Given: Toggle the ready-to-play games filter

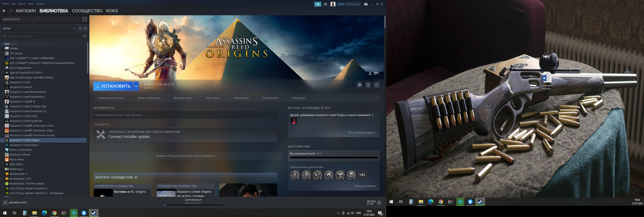Looking at the screenshot, I should (85, 29).
